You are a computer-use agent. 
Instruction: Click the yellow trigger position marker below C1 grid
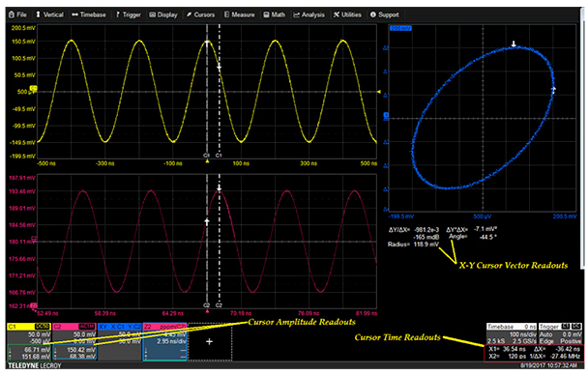tap(207, 161)
